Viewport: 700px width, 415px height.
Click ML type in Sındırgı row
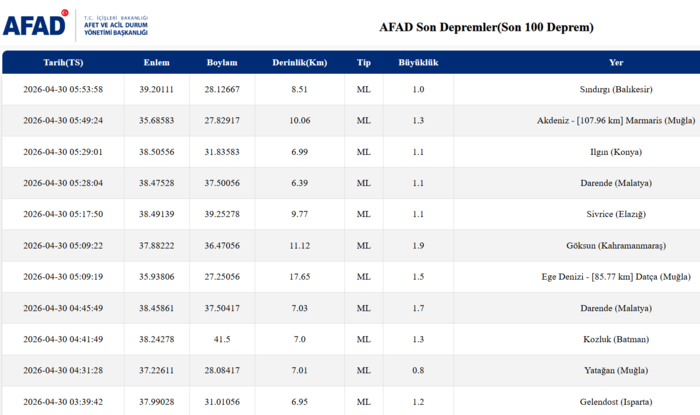pyautogui.click(x=363, y=89)
